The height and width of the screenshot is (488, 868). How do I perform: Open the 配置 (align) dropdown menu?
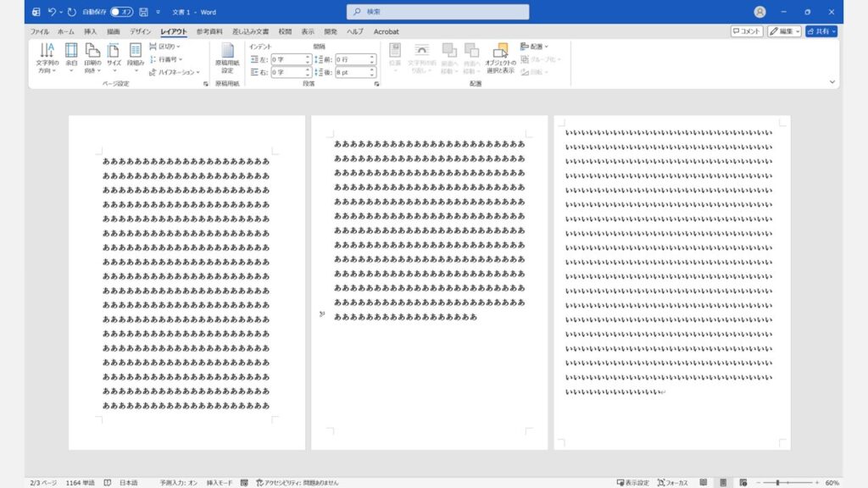[x=534, y=48]
